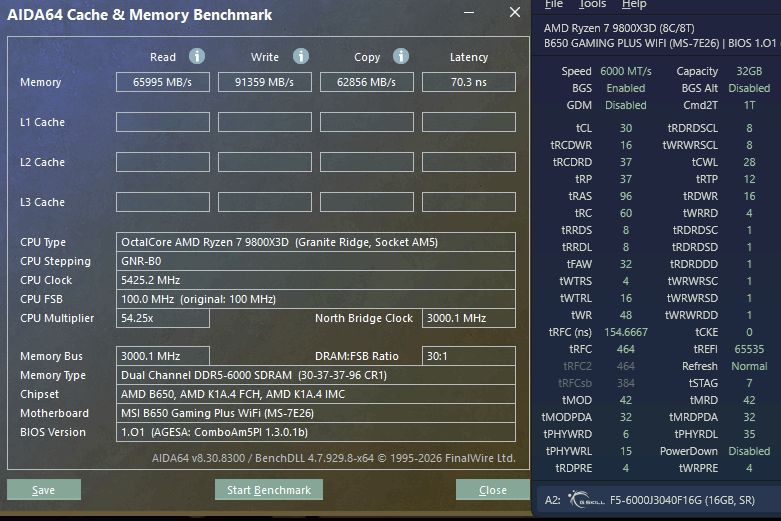781x521 pixels.
Task: Click the PowerDown Disabled value
Action: click(x=749, y=451)
